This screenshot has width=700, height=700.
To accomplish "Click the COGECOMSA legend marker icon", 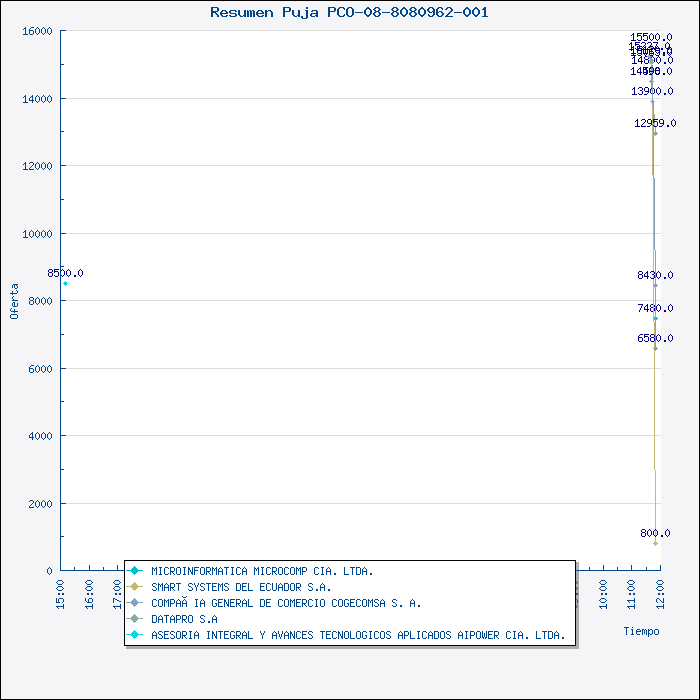I will (133, 603).
